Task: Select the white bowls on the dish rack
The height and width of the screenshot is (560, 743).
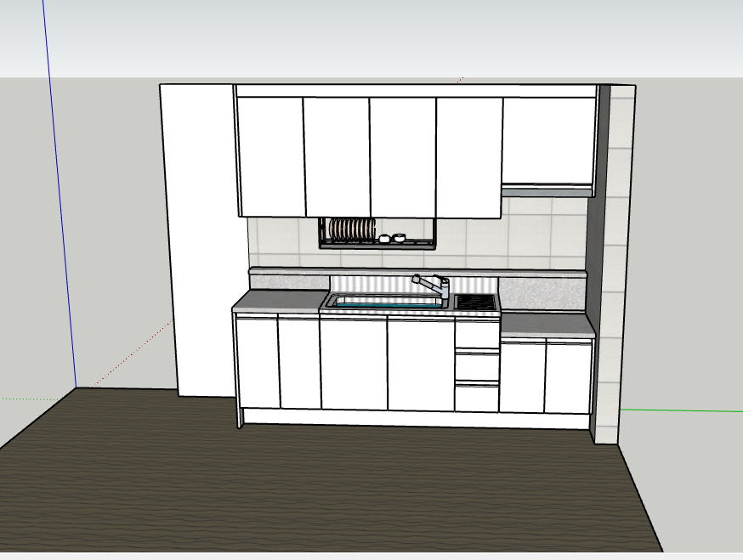Action: pos(393,238)
